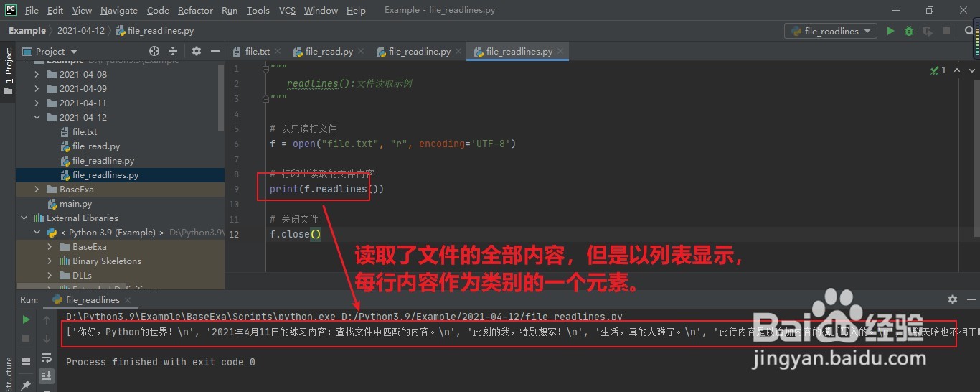This screenshot has width=980, height=392.
Task: Run with coverage icon in top toolbar
Action: click(x=928, y=31)
